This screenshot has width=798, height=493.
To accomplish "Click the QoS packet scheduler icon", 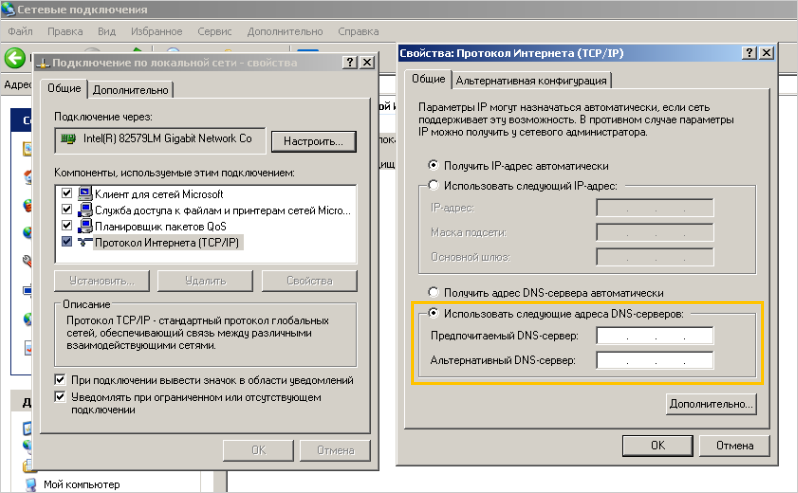I will coord(84,226).
